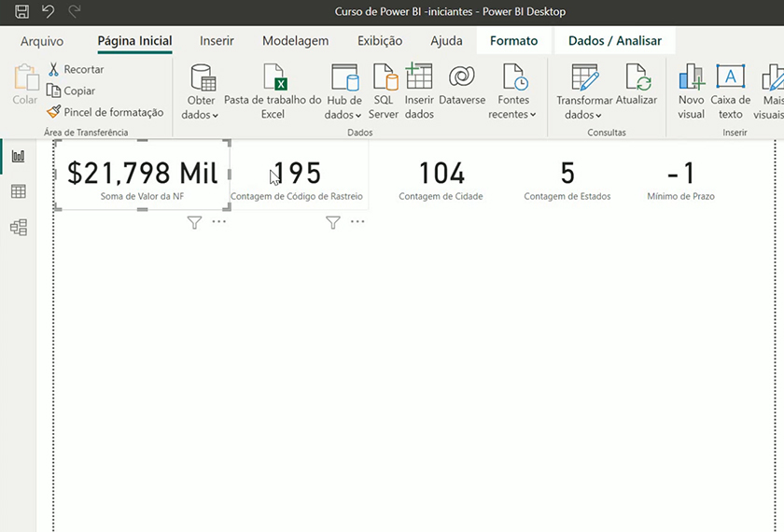784x532 pixels.
Task: Insert a Novo visual
Action: point(692,91)
